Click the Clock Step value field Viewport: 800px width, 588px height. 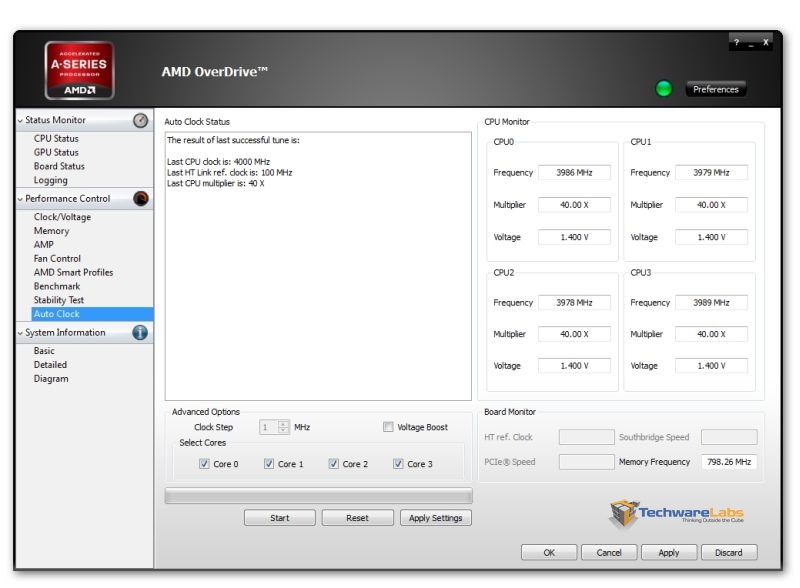(269, 427)
